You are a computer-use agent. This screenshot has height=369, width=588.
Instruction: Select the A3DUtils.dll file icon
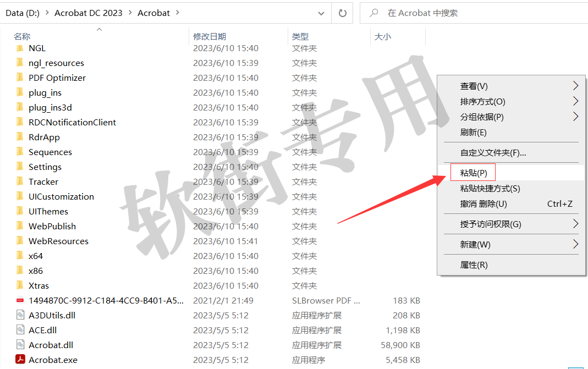(20, 315)
